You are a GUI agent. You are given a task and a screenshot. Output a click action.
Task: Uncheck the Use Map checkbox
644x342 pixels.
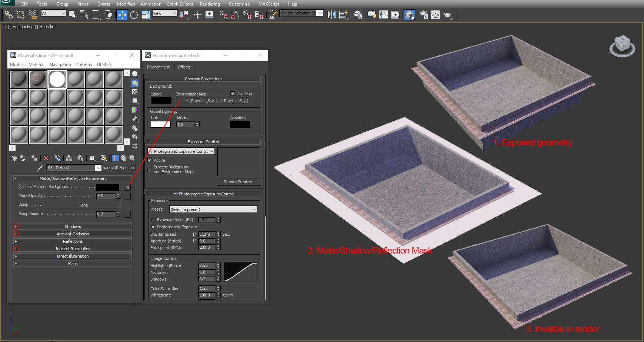pos(233,94)
